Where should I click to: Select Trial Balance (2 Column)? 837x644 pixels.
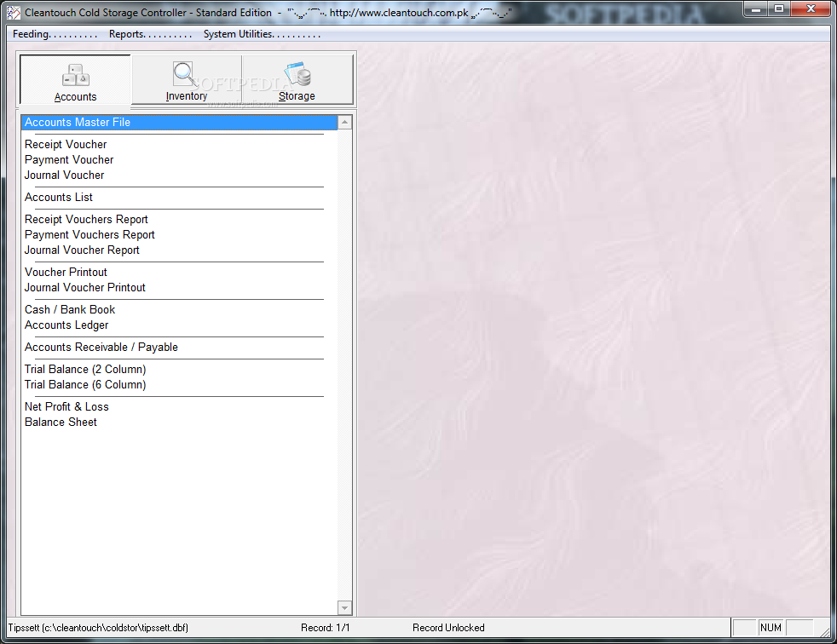[x=85, y=369]
